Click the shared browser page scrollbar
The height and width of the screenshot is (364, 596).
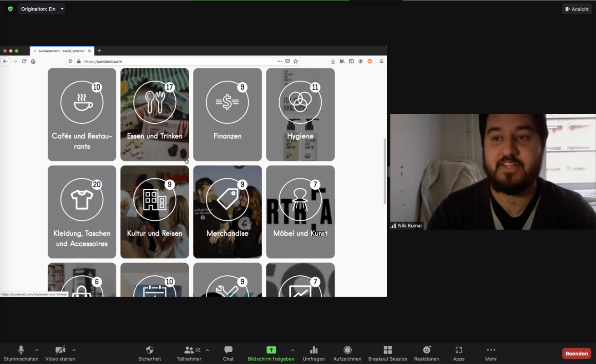[385, 172]
